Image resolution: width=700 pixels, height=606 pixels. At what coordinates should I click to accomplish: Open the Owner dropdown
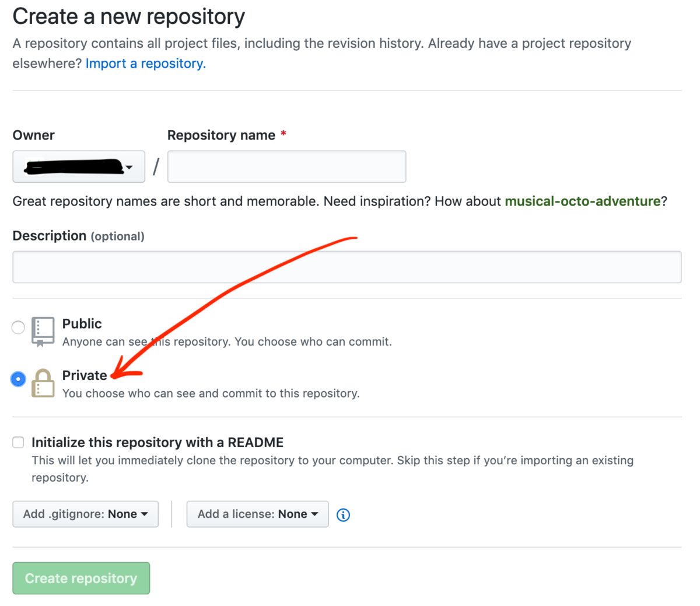79,167
